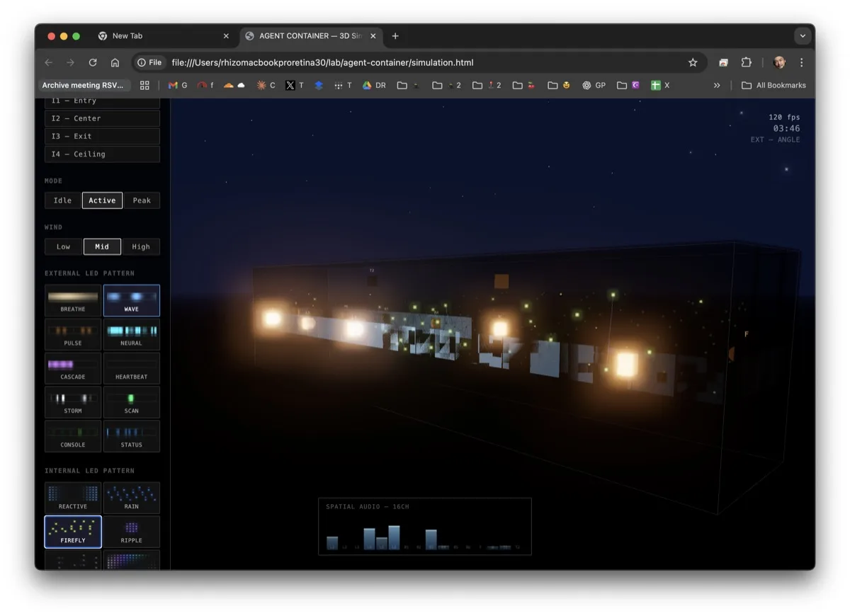
Task: Pick the CONSOLE external LED pattern
Action: (72, 436)
